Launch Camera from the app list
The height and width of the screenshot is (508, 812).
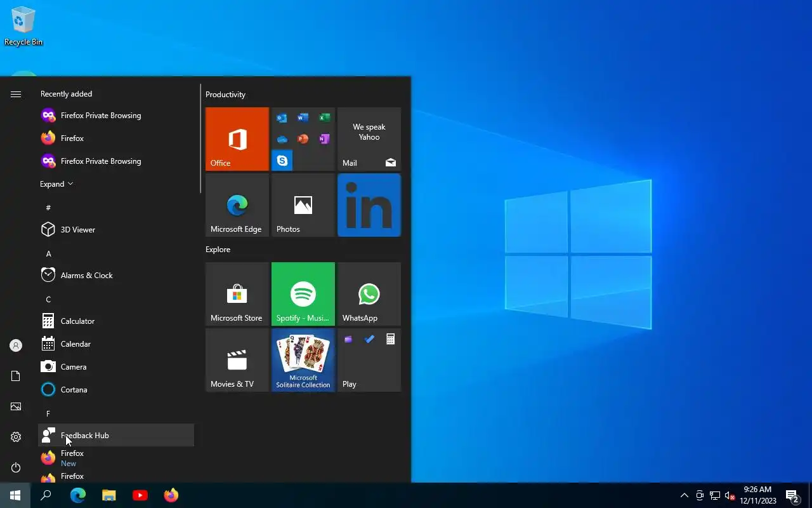pyautogui.click(x=116, y=367)
